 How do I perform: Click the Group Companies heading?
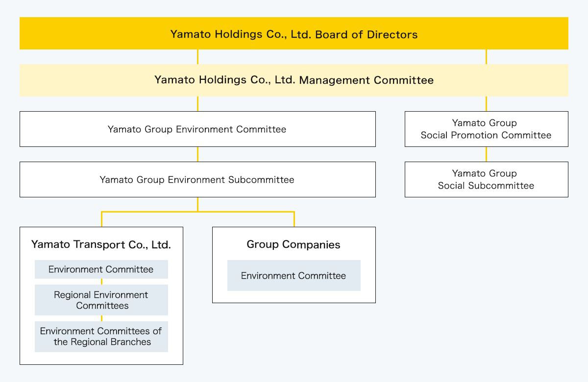point(294,245)
